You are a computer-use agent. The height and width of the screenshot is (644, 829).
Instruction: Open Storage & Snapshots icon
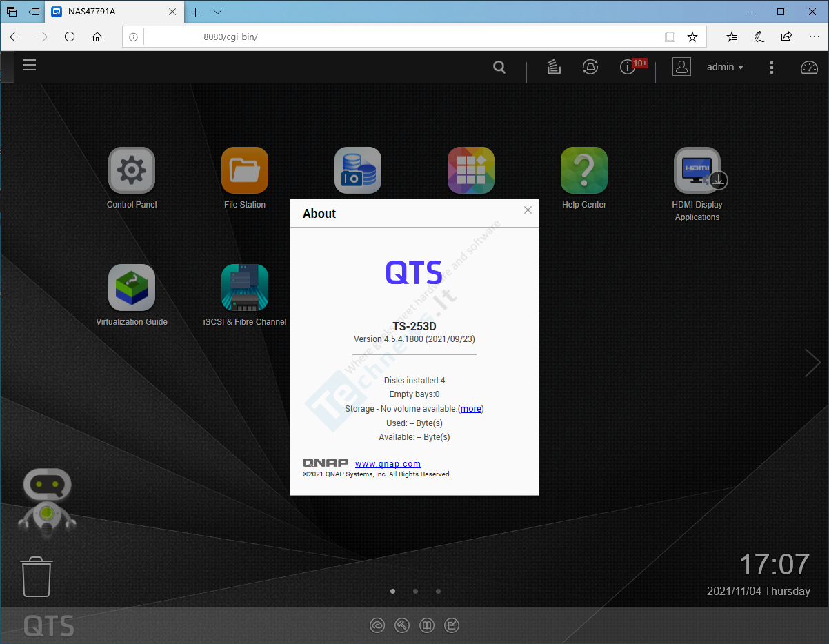(358, 170)
